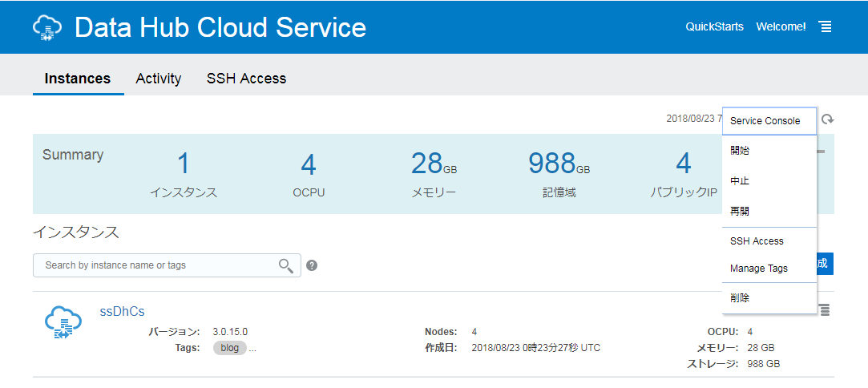Refresh the instances page
This screenshot has height=388, width=868.
coord(827,119)
